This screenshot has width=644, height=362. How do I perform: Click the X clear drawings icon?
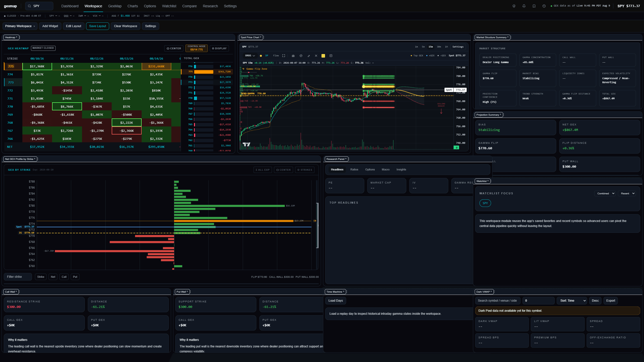point(316,56)
